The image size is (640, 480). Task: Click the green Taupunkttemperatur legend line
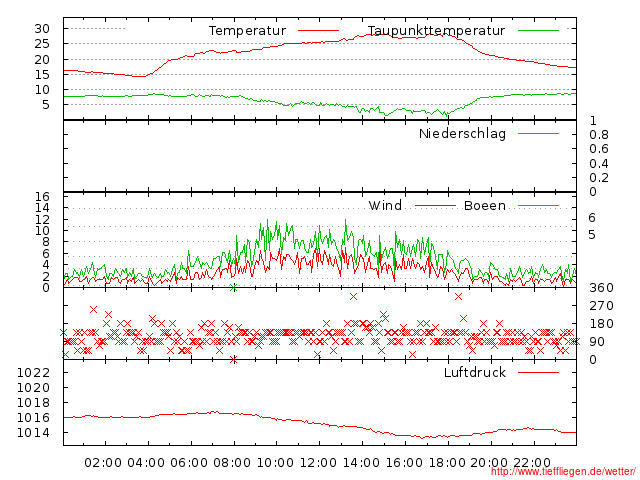538,31
